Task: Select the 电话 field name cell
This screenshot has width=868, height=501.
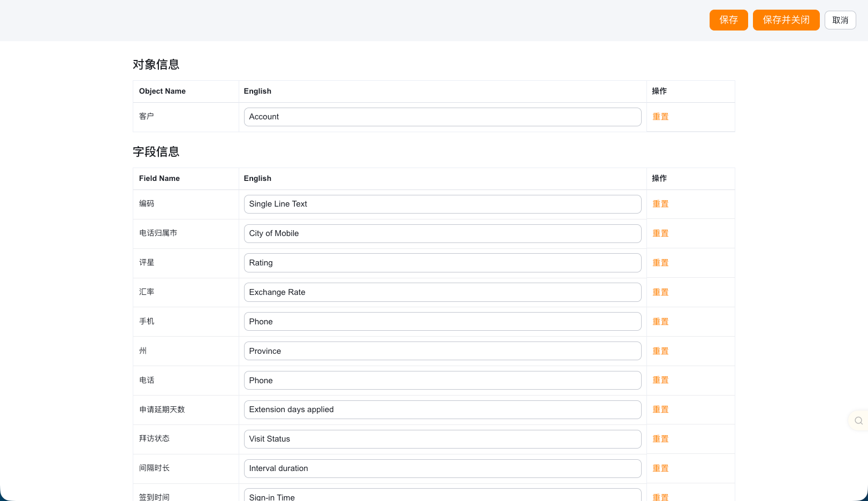Action: (x=186, y=381)
